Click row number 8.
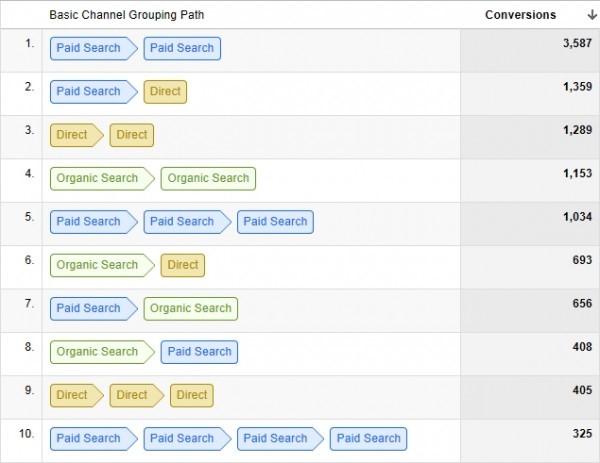The width and height of the screenshot is (600, 463). pos(29,347)
